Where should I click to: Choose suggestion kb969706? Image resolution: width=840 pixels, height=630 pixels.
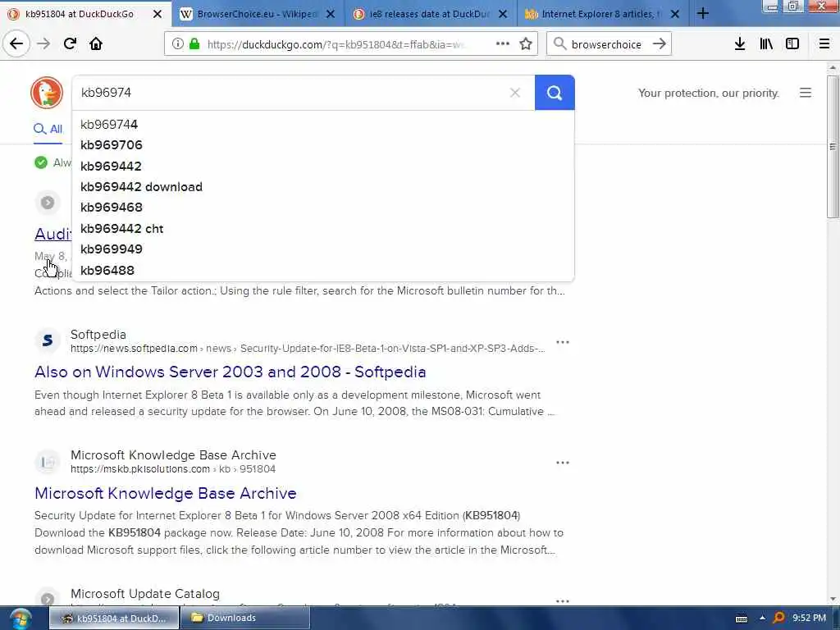point(323,145)
